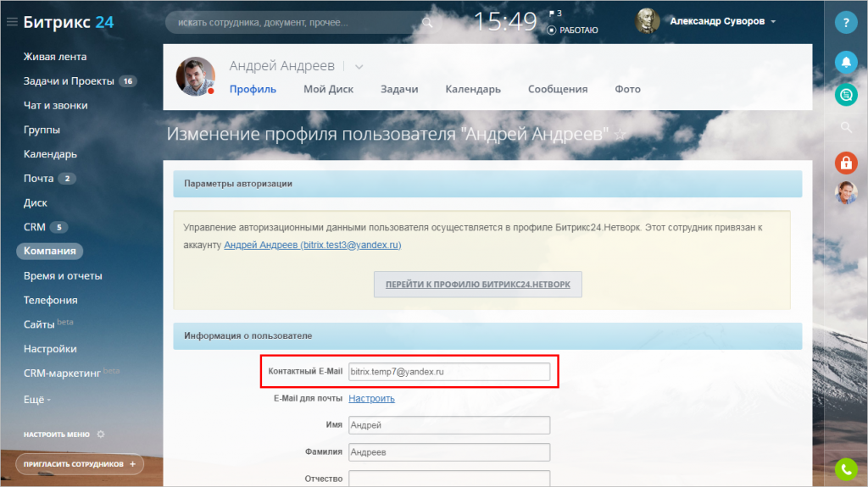Viewport: 868px width, 487px height.
Task: Click Андрей Андреев profile photo
Action: (x=196, y=76)
